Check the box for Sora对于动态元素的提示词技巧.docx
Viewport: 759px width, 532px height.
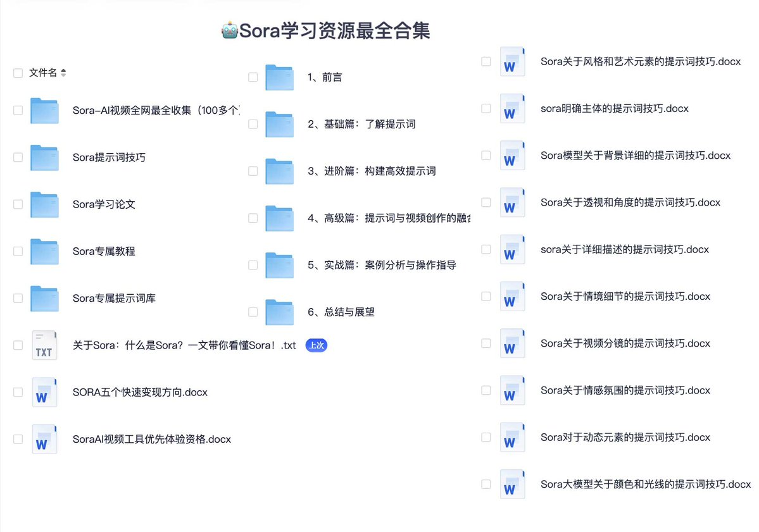(x=486, y=437)
